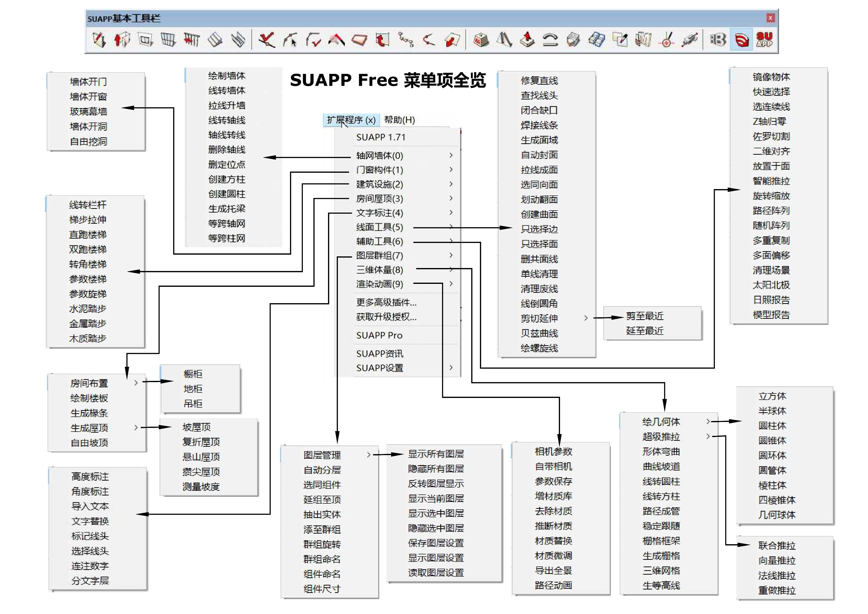
Task: Click the 3D text letters icon
Action: (x=718, y=39)
